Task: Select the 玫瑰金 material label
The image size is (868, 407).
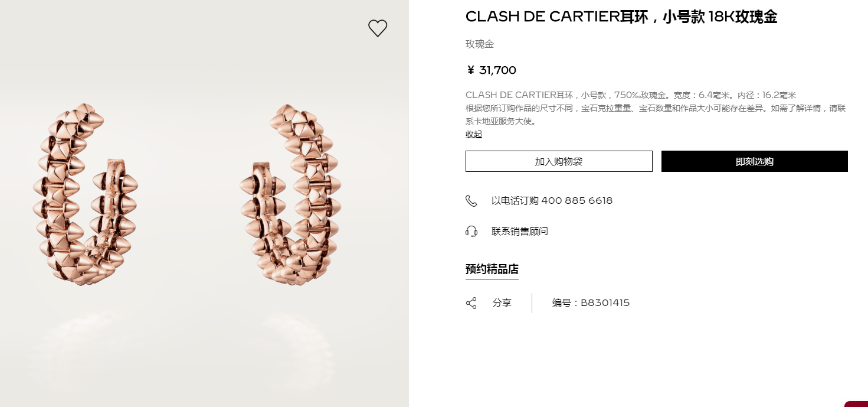Action: click(x=480, y=44)
